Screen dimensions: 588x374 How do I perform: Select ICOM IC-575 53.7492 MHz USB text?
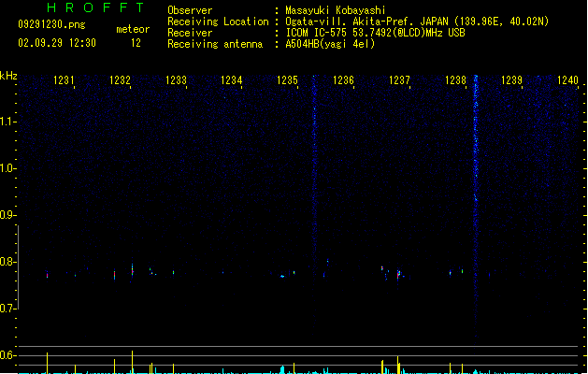(x=376, y=33)
